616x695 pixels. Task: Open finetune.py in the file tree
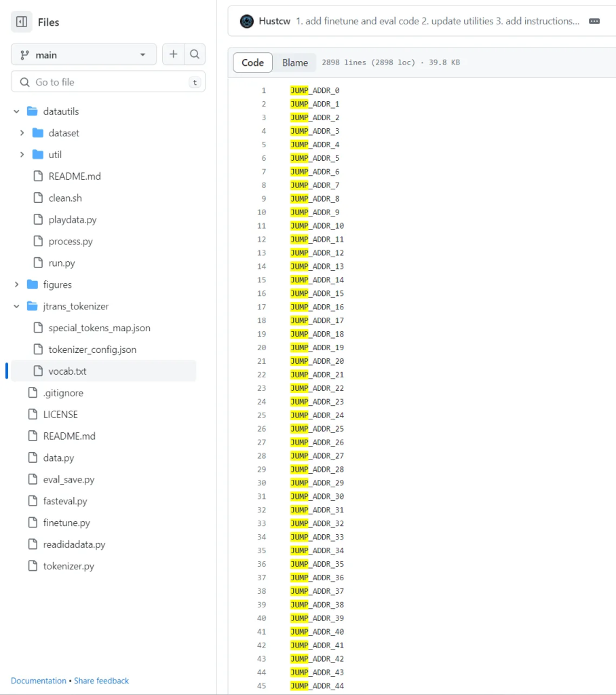pyautogui.click(x=66, y=523)
